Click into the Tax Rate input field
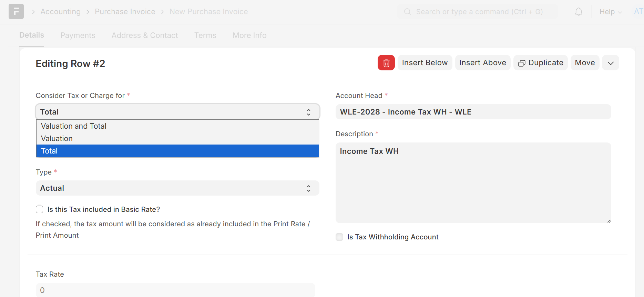The height and width of the screenshot is (297, 644). (x=175, y=290)
